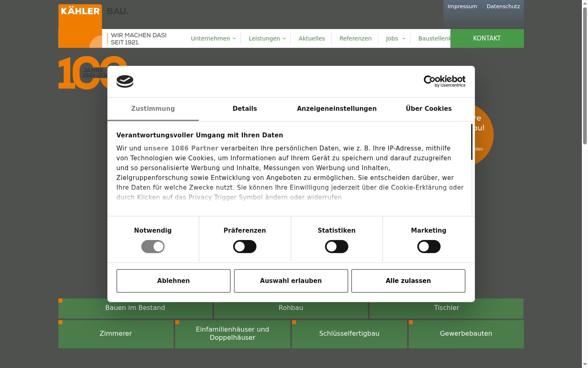
Task: Click the cookie text scrollbar thumb
Action: [472, 142]
